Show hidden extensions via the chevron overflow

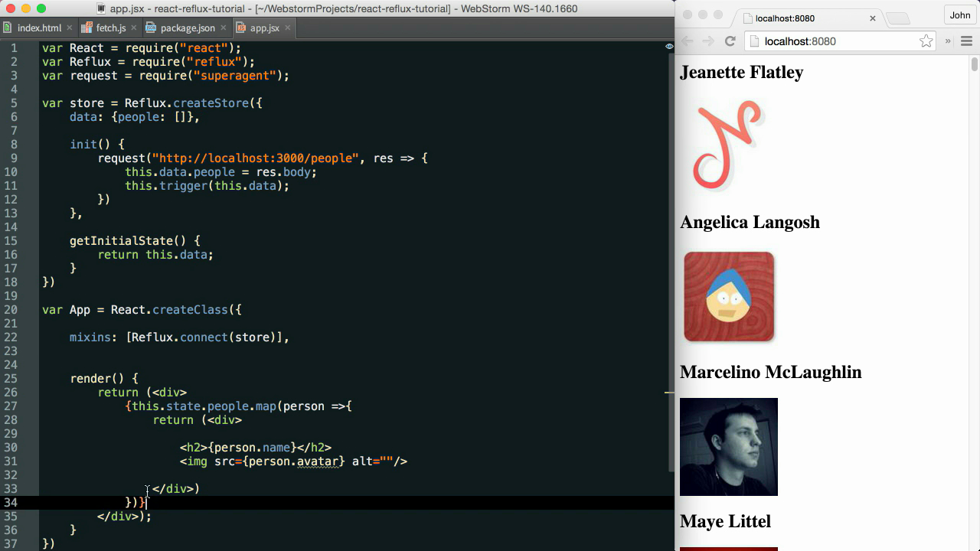[948, 41]
